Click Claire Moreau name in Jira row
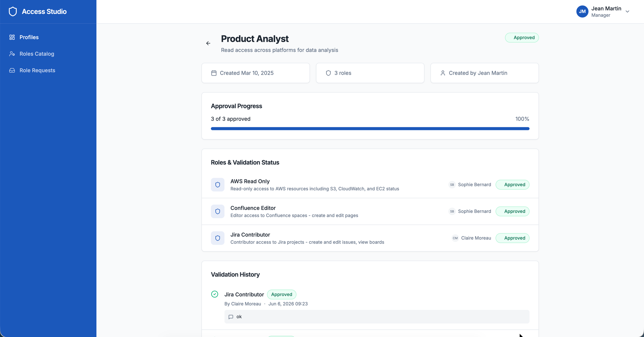644x337 pixels. (x=476, y=238)
